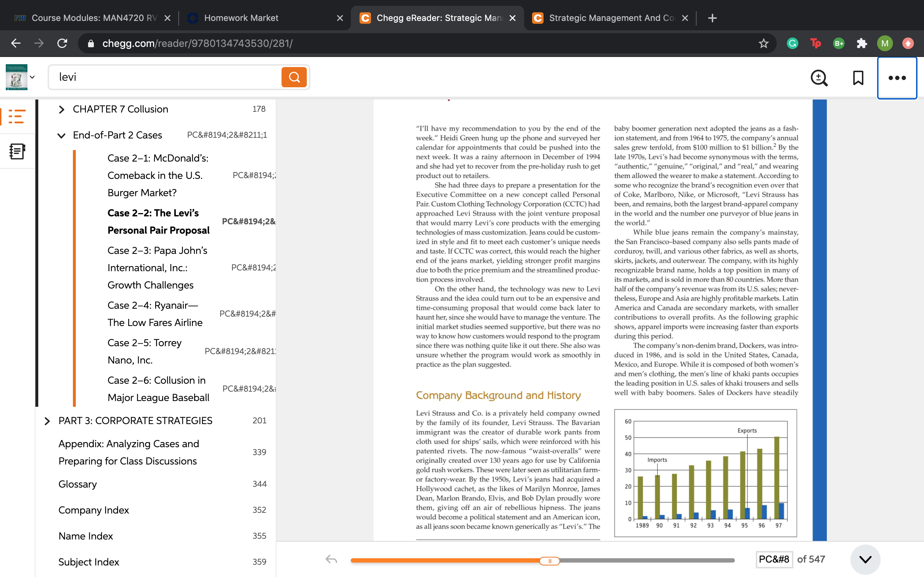Open the notebook notes panel
924x577 pixels.
(x=17, y=151)
